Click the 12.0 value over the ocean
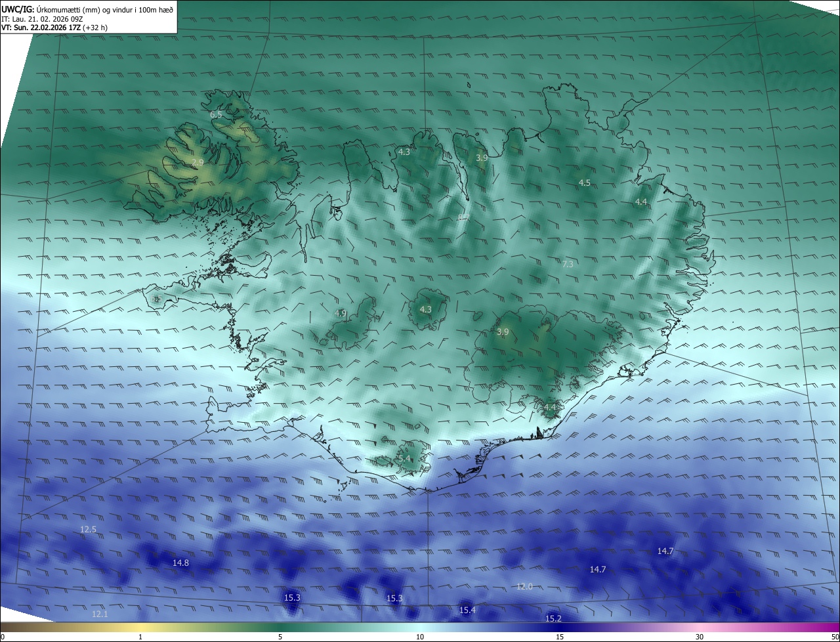The image size is (840, 642). 524,587
